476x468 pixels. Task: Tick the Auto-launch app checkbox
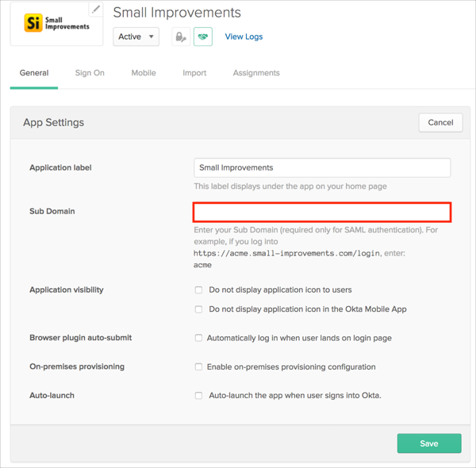(x=199, y=396)
